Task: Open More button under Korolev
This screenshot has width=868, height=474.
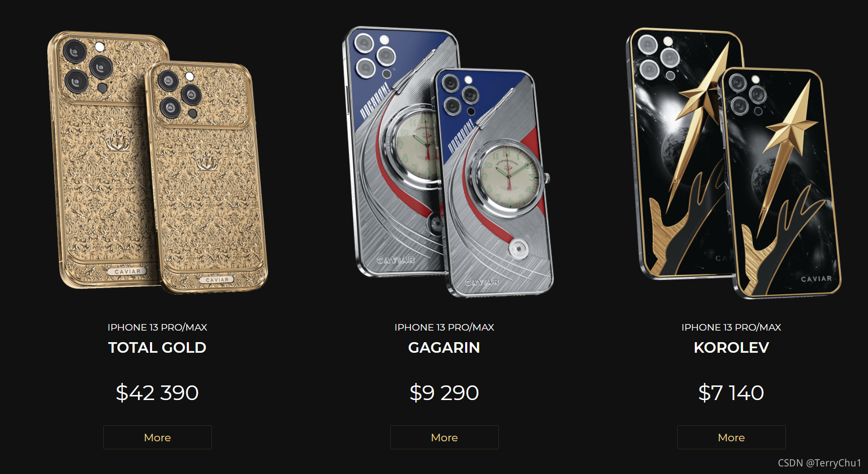Action: pyautogui.click(x=732, y=437)
